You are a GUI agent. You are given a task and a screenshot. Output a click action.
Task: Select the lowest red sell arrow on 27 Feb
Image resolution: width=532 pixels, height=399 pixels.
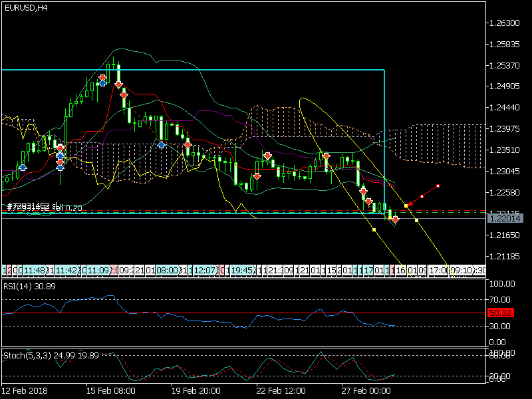coord(369,203)
